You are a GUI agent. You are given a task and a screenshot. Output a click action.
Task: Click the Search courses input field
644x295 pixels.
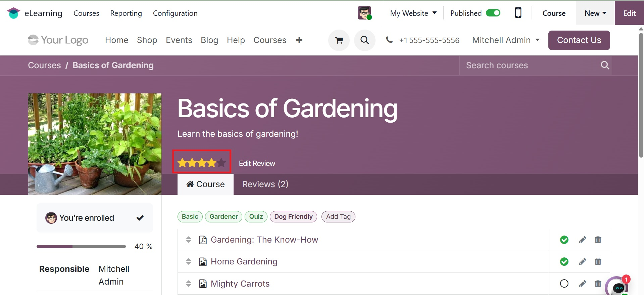(530, 66)
